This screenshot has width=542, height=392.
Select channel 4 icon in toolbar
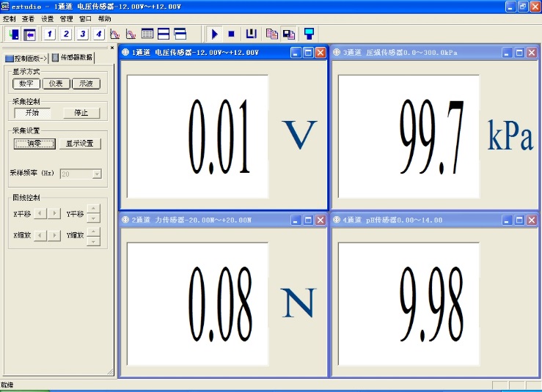pyautogui.click(x=98, y=34)
